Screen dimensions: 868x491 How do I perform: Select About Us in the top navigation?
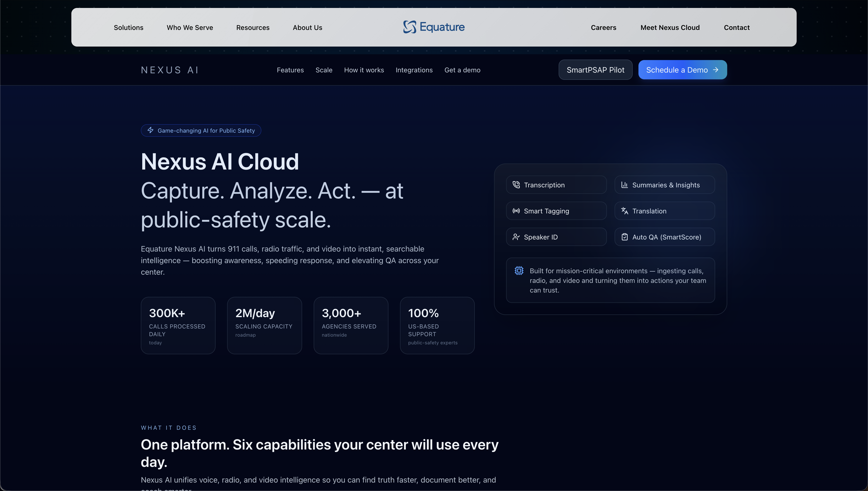pyautogui.click(x=307, y=27)
